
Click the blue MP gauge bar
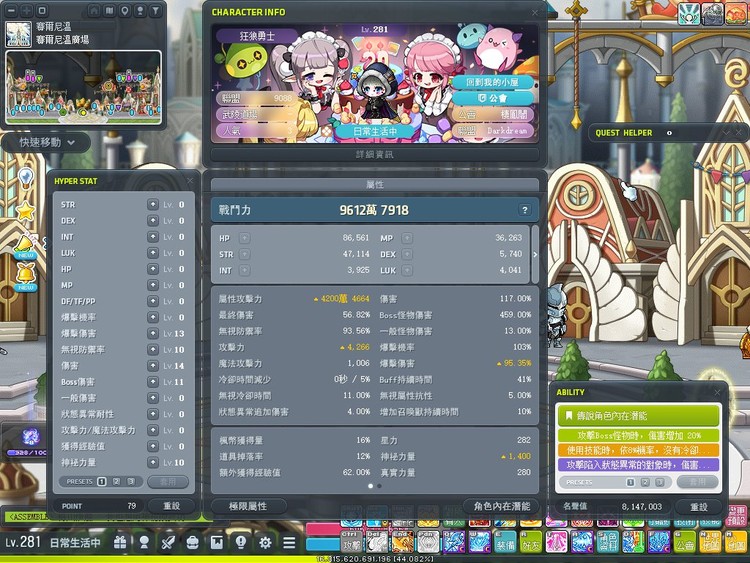click(323, 545)
